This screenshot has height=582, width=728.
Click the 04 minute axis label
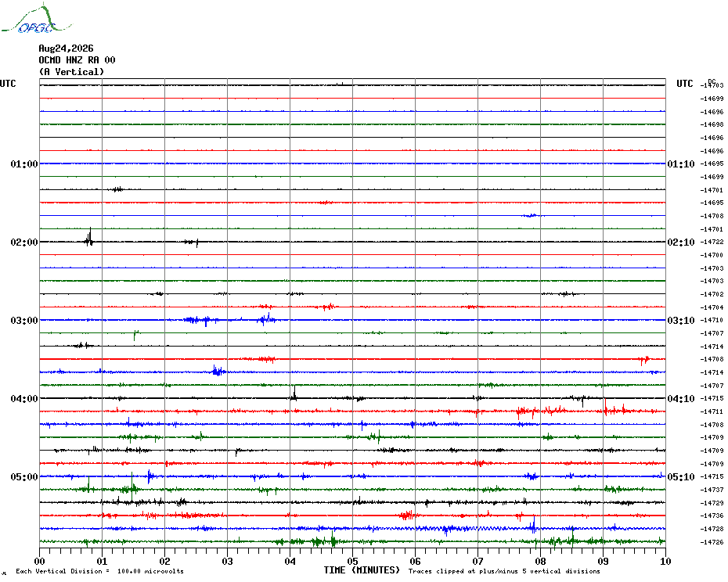pos(290,561)
